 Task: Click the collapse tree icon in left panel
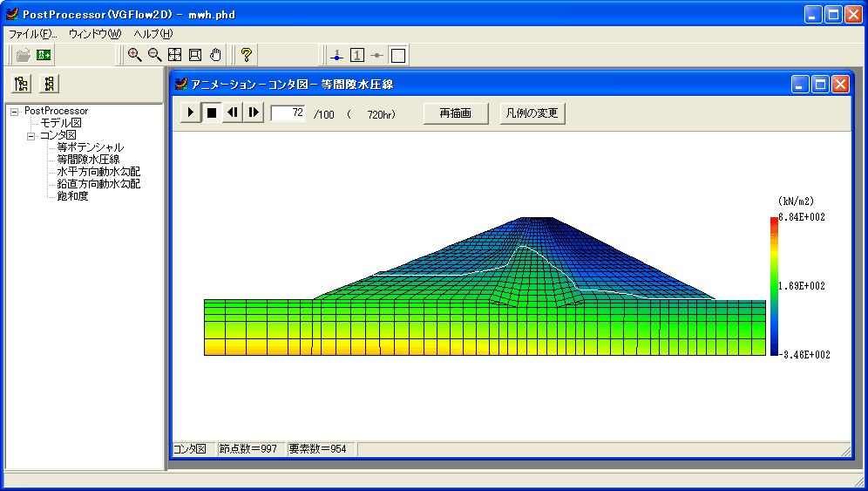pos(50,85)
